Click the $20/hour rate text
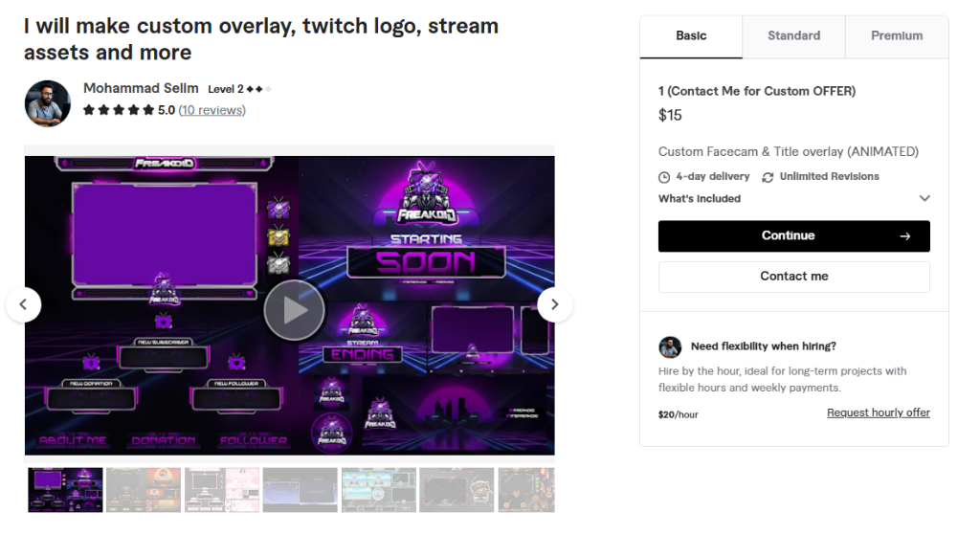 pos(679,414)
